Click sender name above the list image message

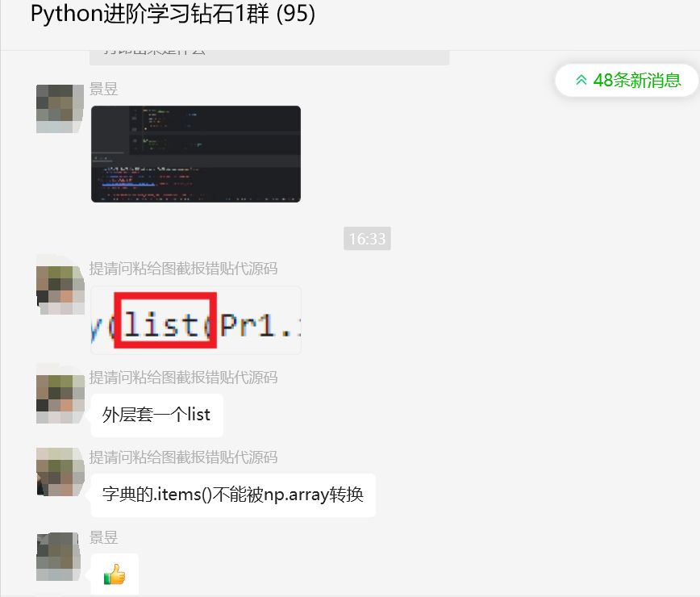[x=184, y=269]
